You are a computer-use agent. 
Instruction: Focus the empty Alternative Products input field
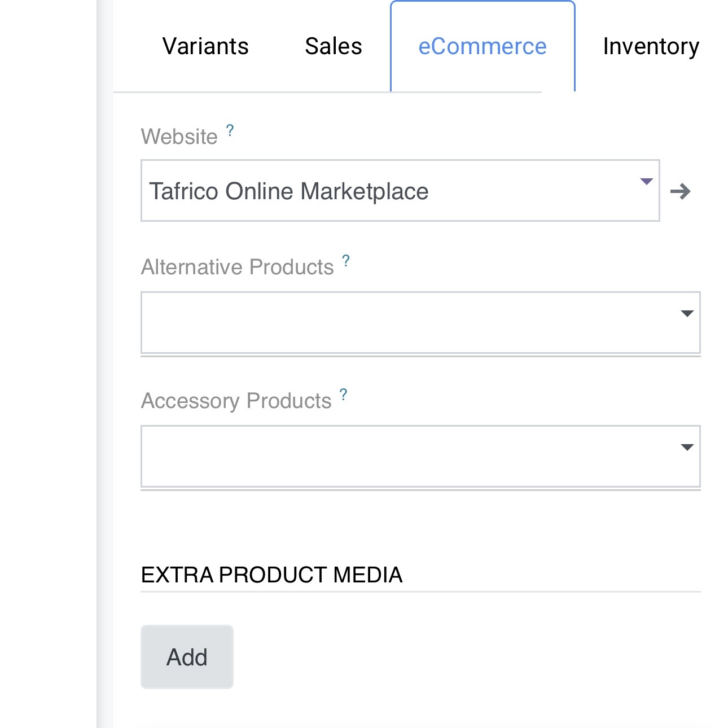[x=406, y=322]
